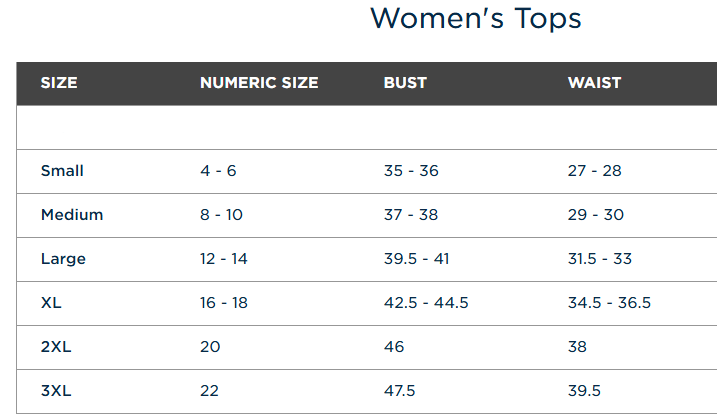Click waist measurement 27 - 28
Screen dimensions: 717x415
click(594, 171)
